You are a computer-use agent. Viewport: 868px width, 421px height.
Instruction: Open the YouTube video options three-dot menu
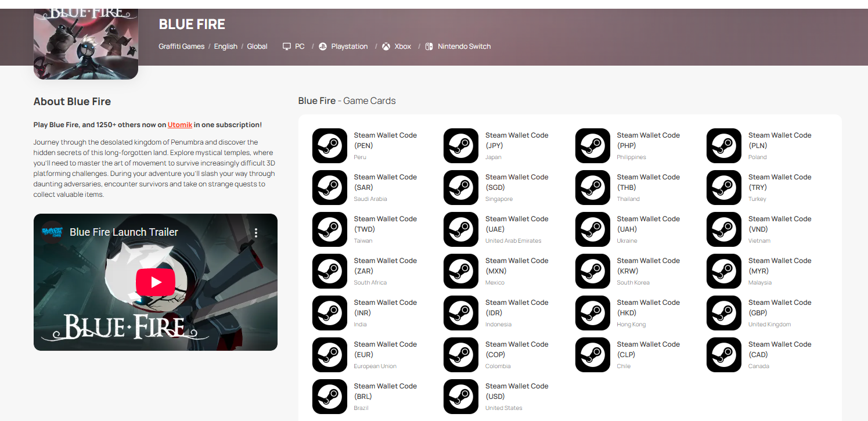(256, 233)
